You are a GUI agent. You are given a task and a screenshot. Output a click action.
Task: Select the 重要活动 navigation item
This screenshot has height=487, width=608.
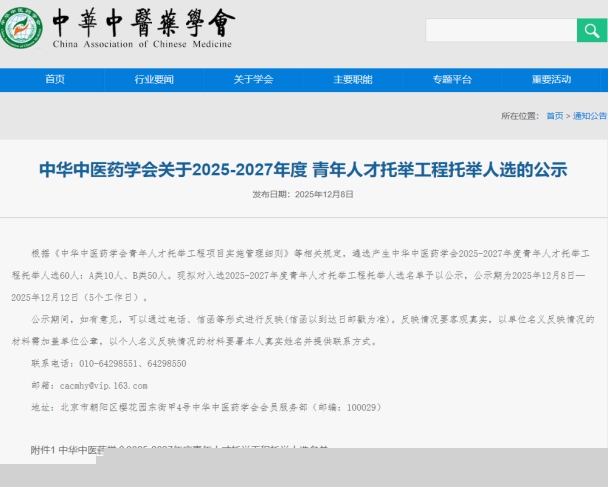[551, 80]
